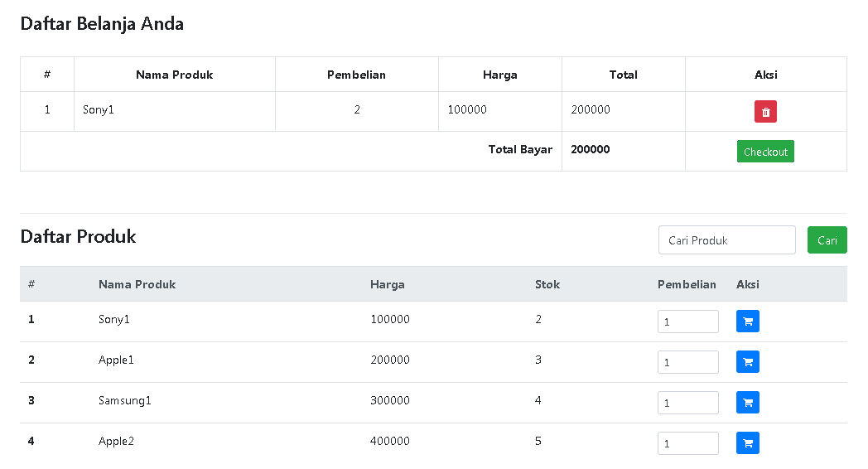The height and width of the screenshot is (469, 868).
Task: Delete Sony1 from cart with trash icon
Action: pyautogui.click(x=765, y=111)
